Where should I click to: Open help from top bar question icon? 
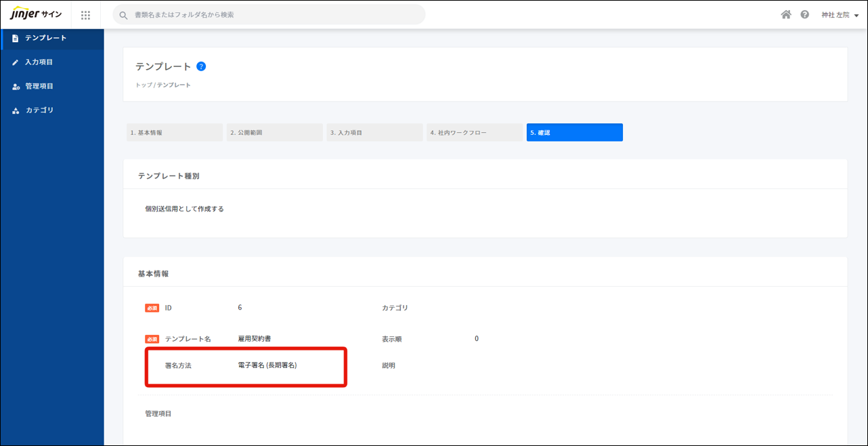[804, 14]
